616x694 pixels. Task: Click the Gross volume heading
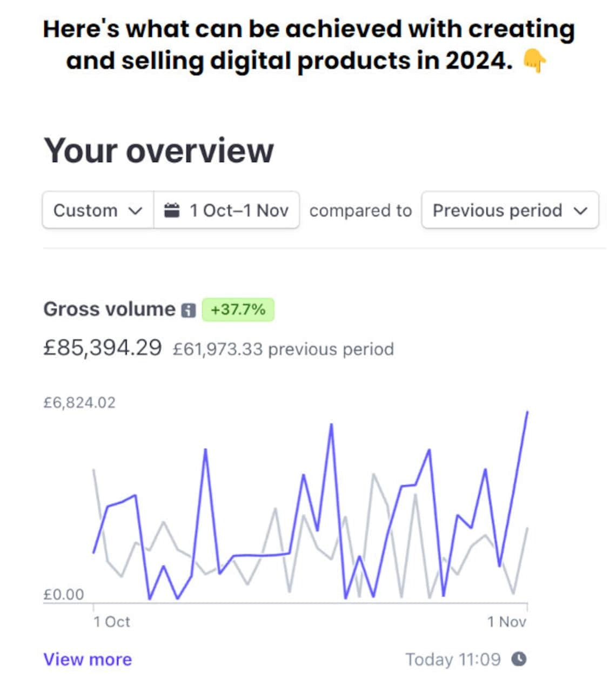[109, 309]
